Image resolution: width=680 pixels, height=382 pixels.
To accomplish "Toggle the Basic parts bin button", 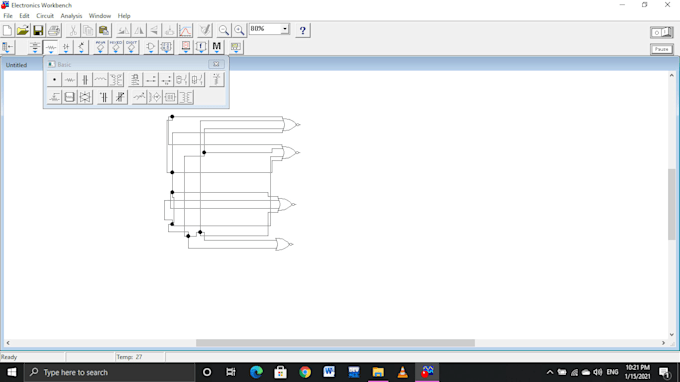I will click(50, 47).
